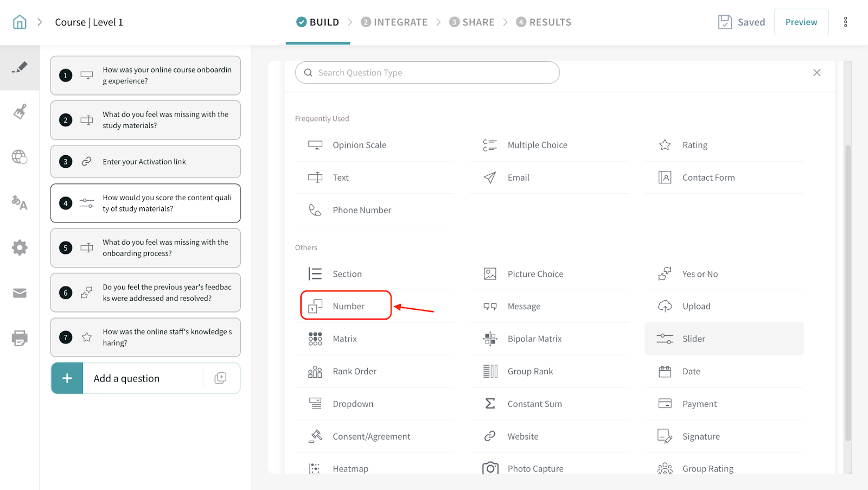The image size is (868, 490).
Task: Open the design paintbrush sidebar icon
Action: point(20,112)
